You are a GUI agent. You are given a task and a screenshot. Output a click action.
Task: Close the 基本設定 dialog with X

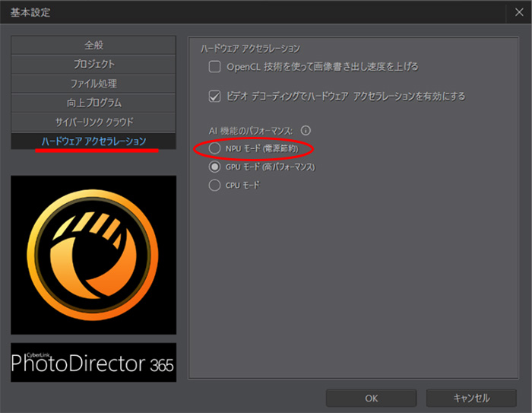pyautogui.click(x=518, y=12)
